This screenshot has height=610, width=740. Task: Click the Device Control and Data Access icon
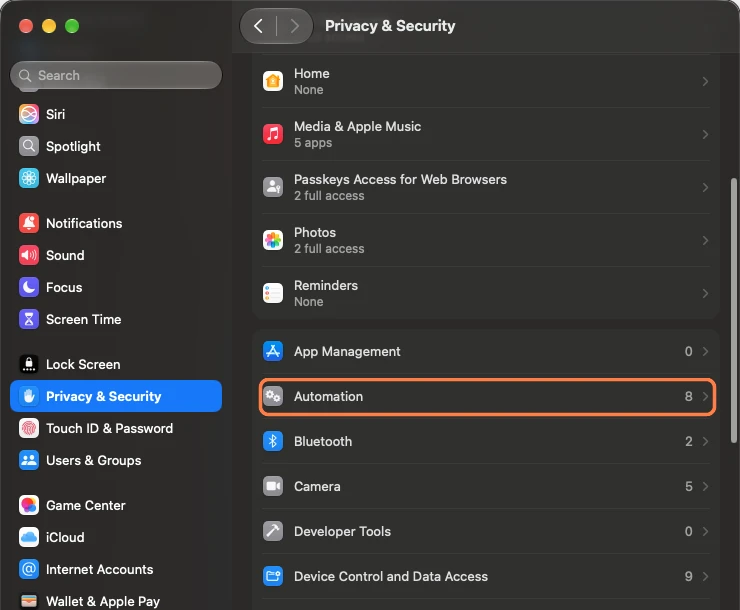(273, 577)
